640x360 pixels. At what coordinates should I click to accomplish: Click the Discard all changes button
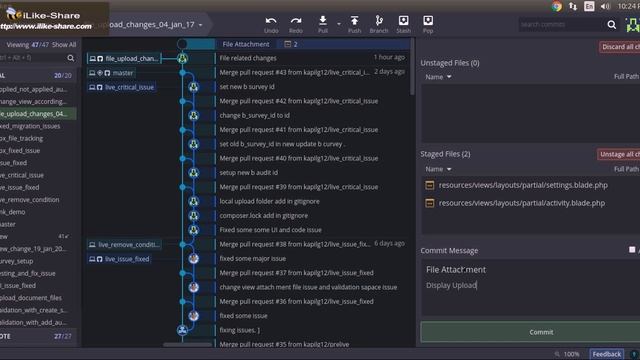[620, 47]
